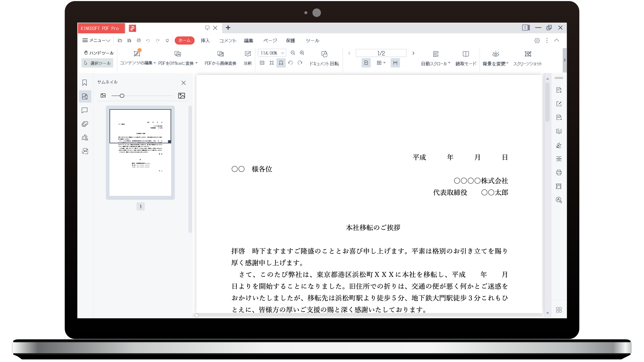Switch to the 保護 tab
This screenshot has height=362, width=644.
pyautogui.click(x=290, y=40)
